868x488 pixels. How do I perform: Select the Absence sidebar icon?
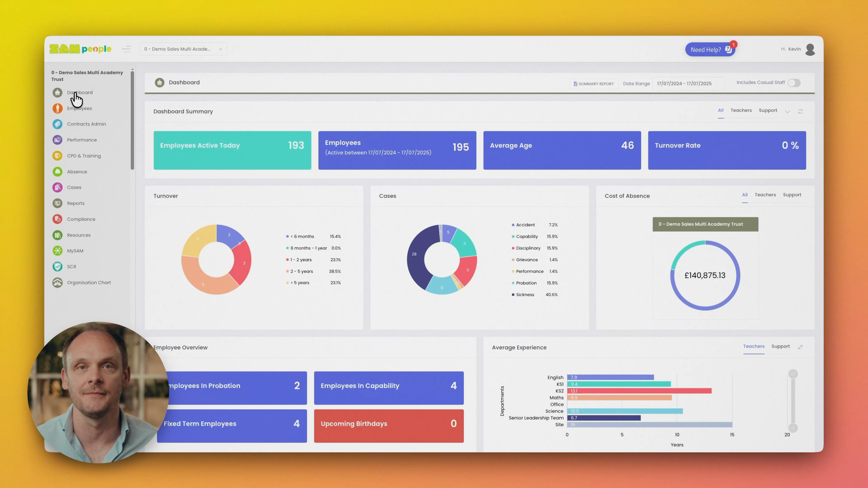[x=57, y=172]
